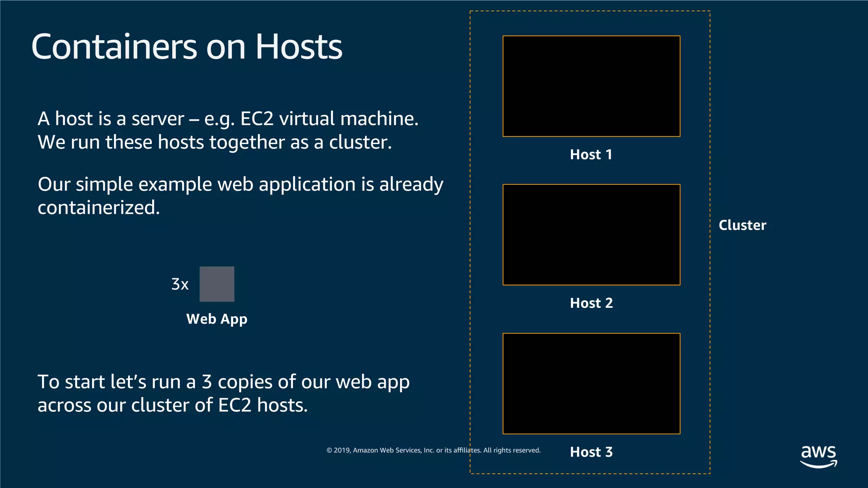The width and height of the screenshot is (868, 488).
Task: Click the 'Web App' label
Action: point(217,319)
